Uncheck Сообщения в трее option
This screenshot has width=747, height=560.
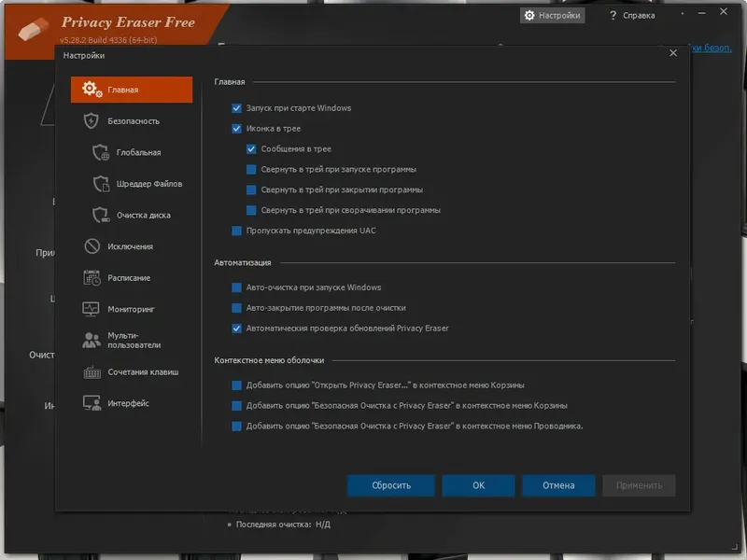pos(250,148)
